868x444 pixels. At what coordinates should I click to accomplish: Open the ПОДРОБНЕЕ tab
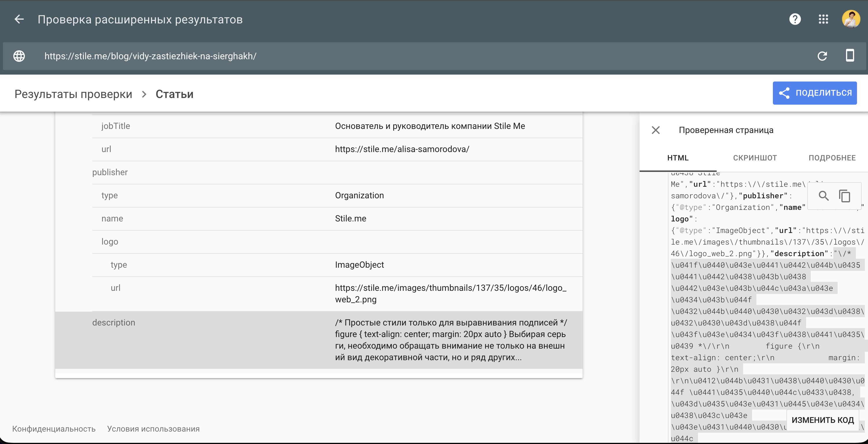point(832,158)
